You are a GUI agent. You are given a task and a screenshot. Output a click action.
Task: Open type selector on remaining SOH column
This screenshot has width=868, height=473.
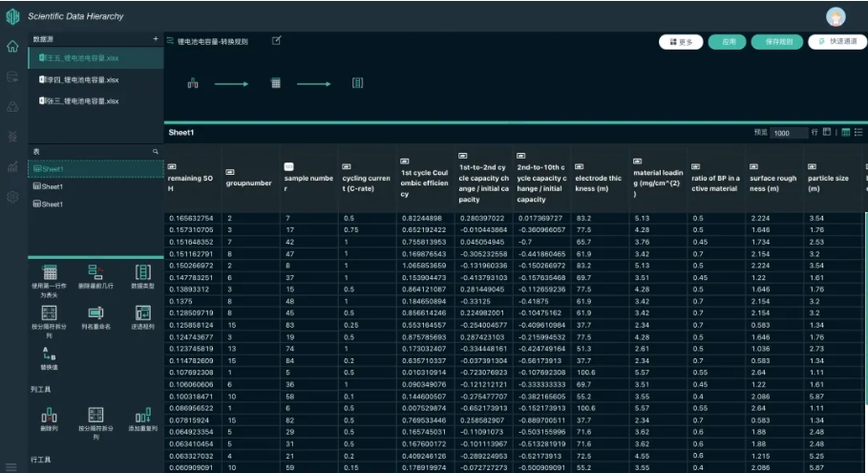[x=172, y=166]
